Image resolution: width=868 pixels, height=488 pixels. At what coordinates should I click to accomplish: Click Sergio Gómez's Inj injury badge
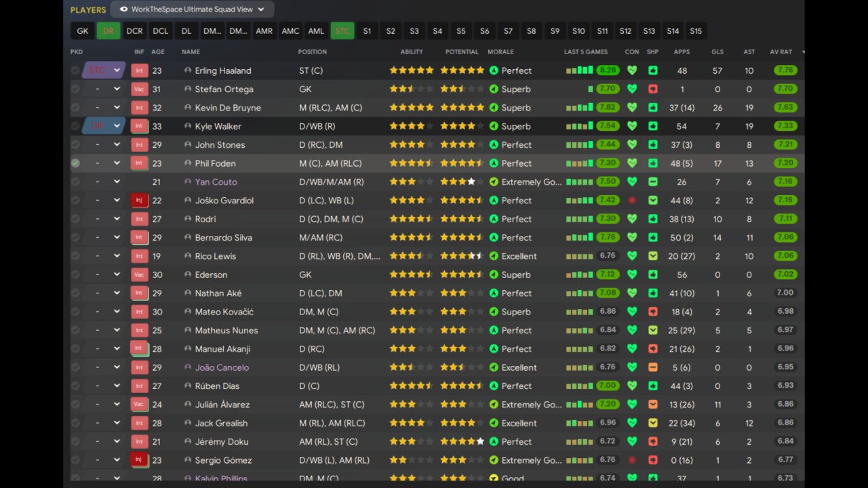click(139, 460)
